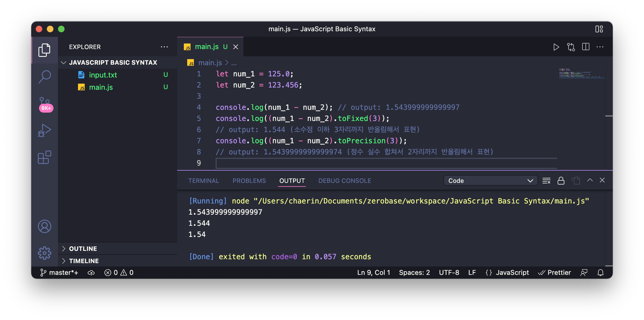Expand the OUTLINE section
The width and height of the screenshot is (644, 320).
point(83,249)
